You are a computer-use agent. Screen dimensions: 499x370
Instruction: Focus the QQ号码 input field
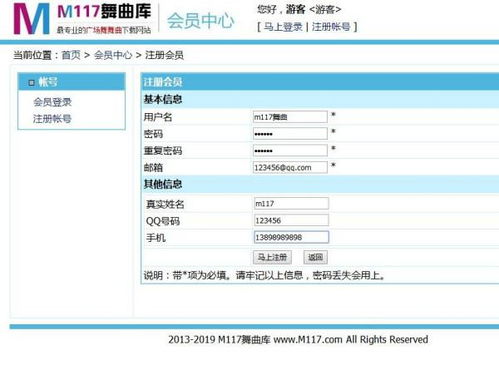click(291, 220)
